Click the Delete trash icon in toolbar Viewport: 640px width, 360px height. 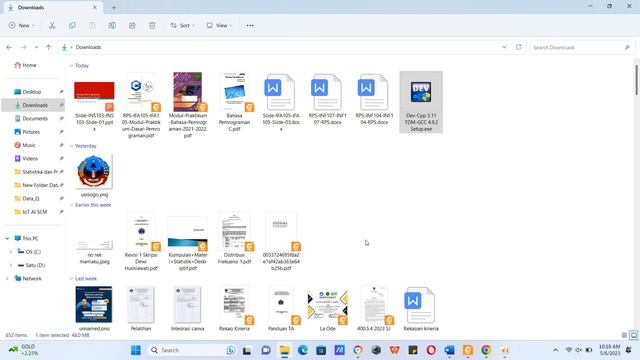pyautogui.click(x=152, y=25)
